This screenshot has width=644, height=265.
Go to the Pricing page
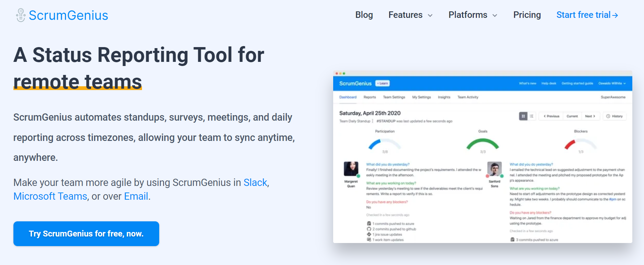(x=527, y=15)
